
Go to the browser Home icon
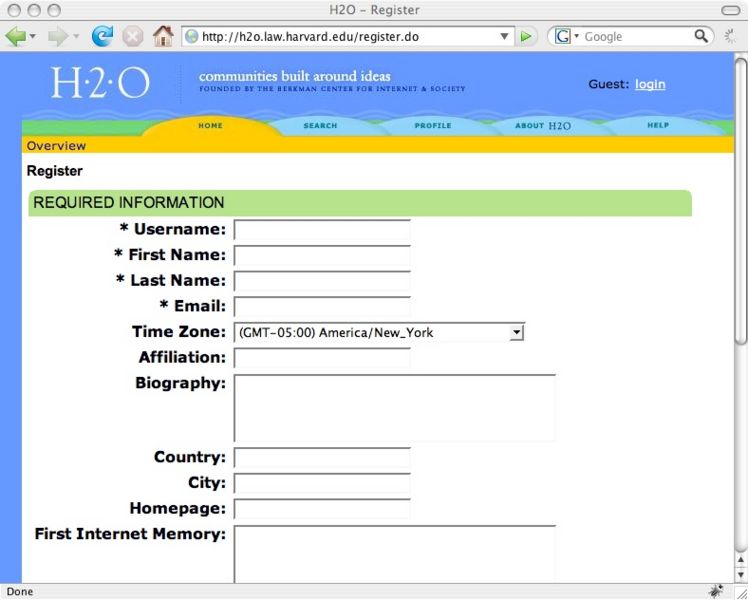tap(163, 36)
